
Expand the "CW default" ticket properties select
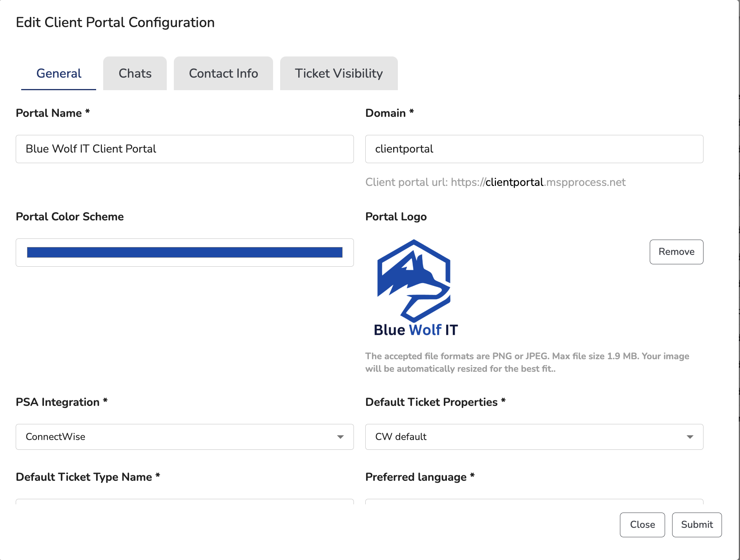534,437
